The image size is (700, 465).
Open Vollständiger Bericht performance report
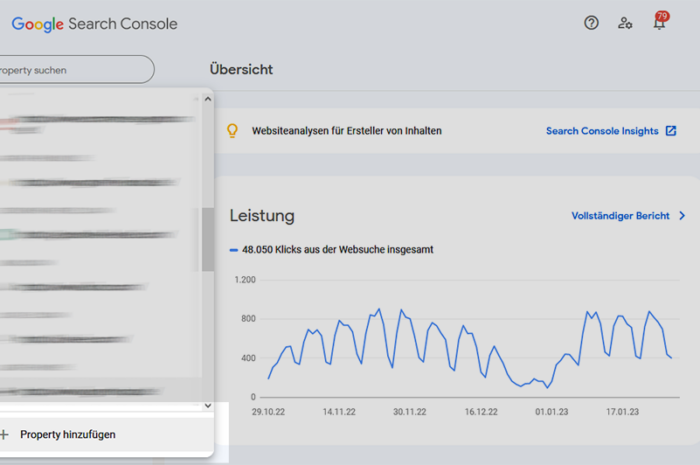(621, 216)
